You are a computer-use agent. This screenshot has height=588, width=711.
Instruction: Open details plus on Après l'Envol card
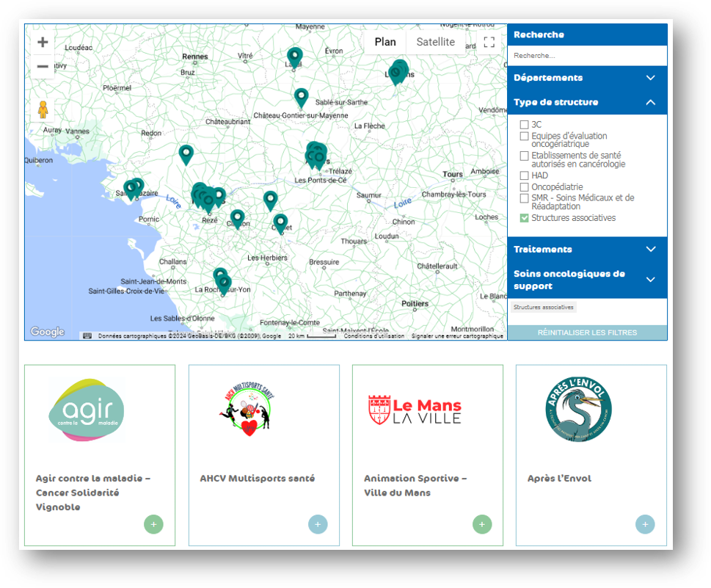click(x=645, y=524)
